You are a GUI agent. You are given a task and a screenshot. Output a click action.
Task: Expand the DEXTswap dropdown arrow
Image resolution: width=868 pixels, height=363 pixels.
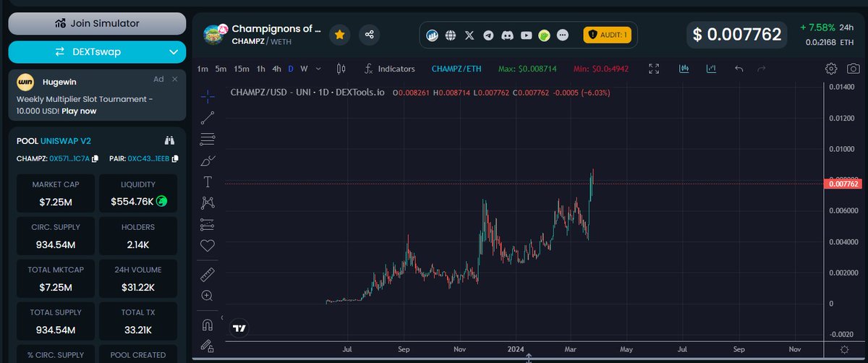[174, 52]
